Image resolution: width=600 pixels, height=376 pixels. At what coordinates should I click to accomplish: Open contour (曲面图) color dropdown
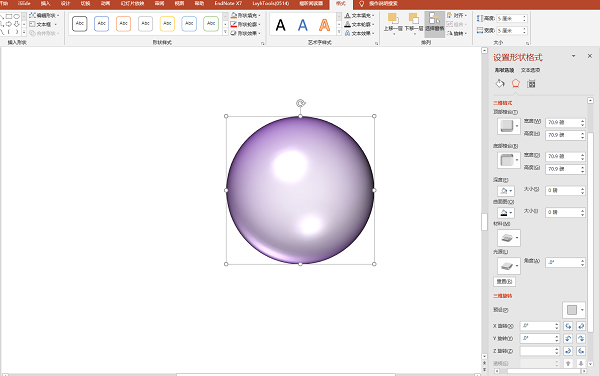[506, 213]
